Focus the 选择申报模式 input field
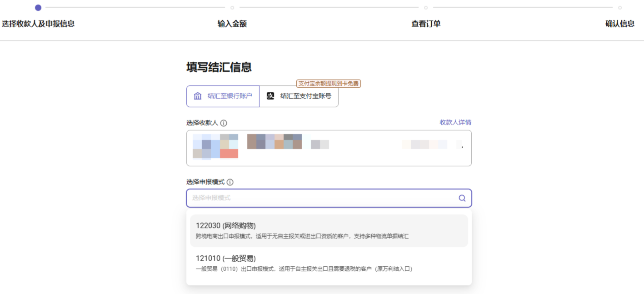 [318, 198]
